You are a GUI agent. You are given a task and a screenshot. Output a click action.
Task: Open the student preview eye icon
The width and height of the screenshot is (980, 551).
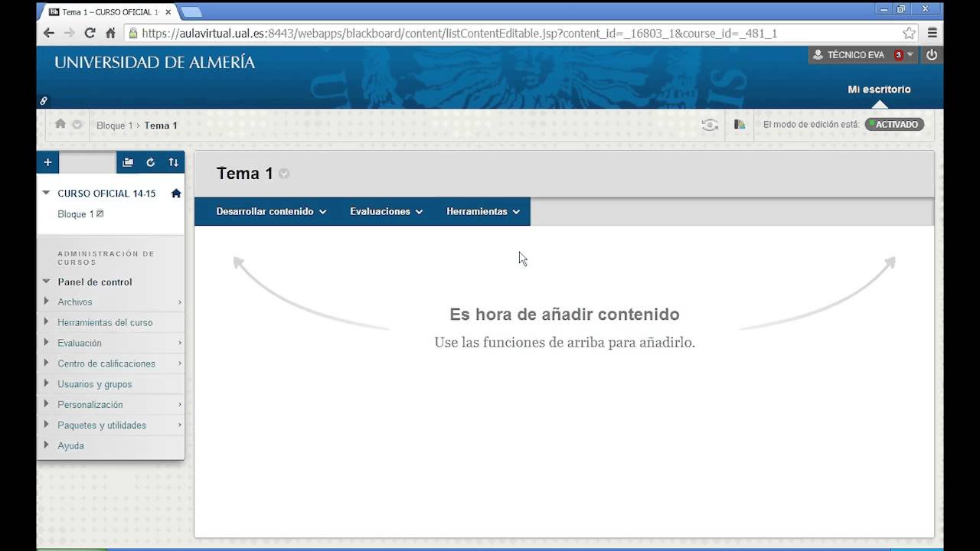point(710,125)
